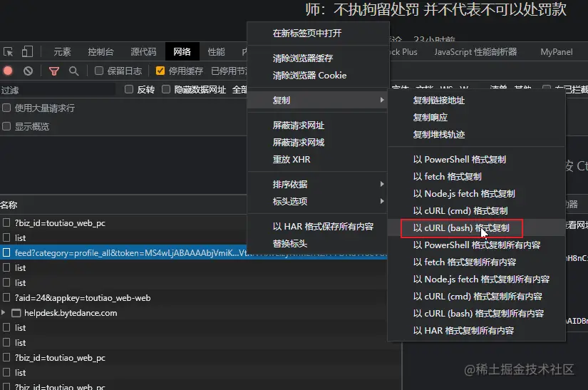Open the MyPanel tab

(557, 52)
